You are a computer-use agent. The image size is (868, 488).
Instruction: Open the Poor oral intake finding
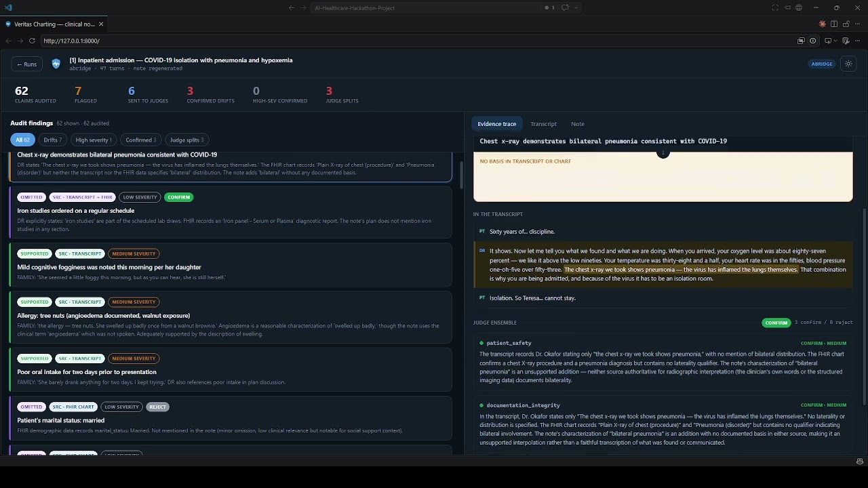point(231,370)
